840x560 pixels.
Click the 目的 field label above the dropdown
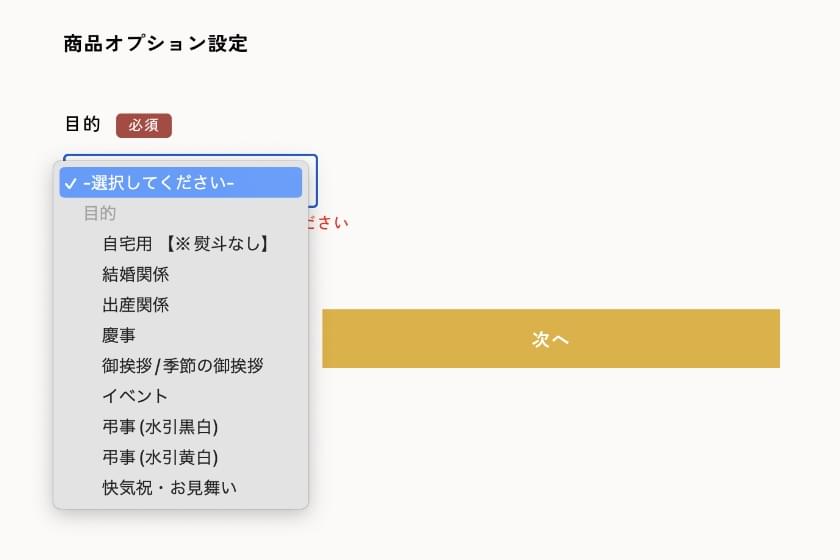[x=82, y=125]
